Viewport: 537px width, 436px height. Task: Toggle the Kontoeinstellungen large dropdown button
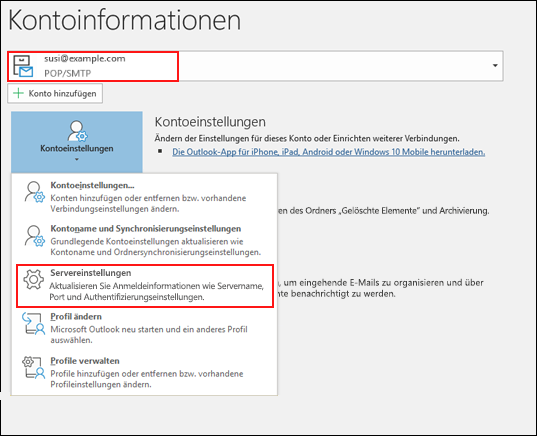pyautogui.click(x=77, y=142)
